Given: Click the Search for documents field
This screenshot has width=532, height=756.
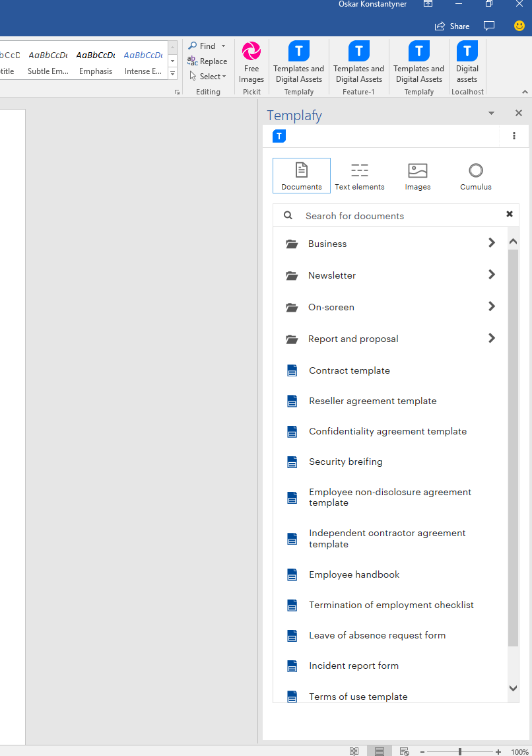Looking at the screenshot, I should pos(395,215).
